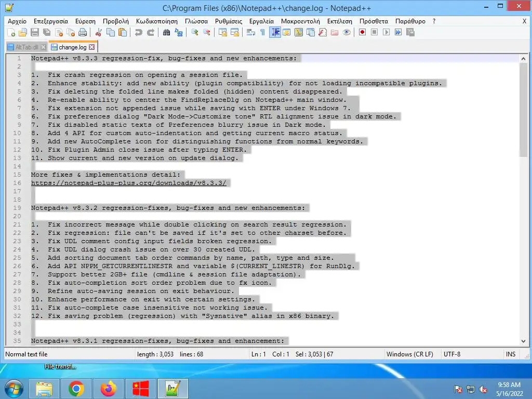The image size is (532, 399).
Task: Close the AltTab.dll tab with its X
Action: pyautogui.click(x=44, y=47)
